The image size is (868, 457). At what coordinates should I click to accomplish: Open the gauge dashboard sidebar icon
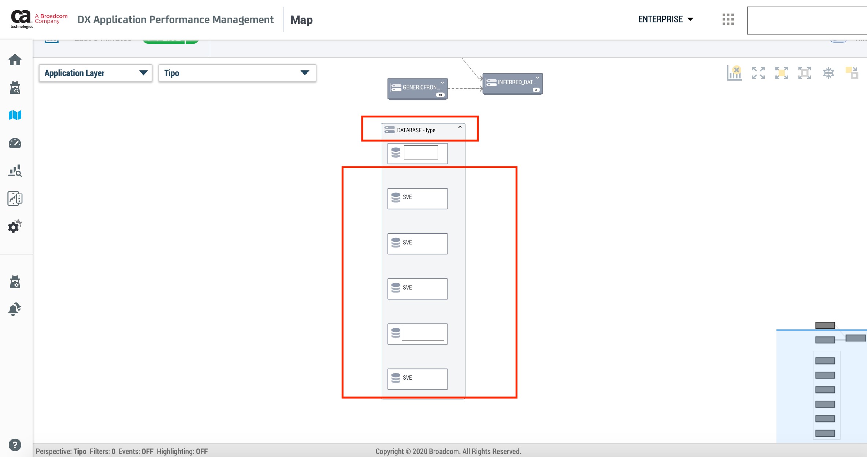[15, 143]
